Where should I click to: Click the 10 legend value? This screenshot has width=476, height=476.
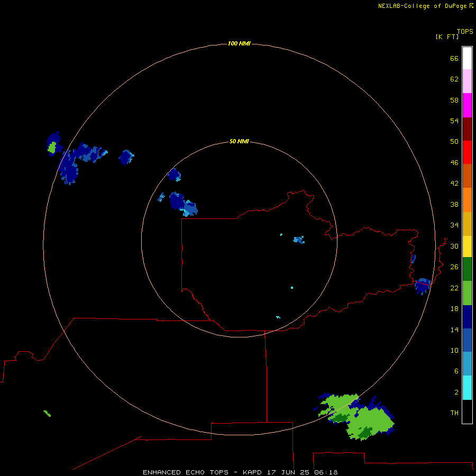[454, 351]
